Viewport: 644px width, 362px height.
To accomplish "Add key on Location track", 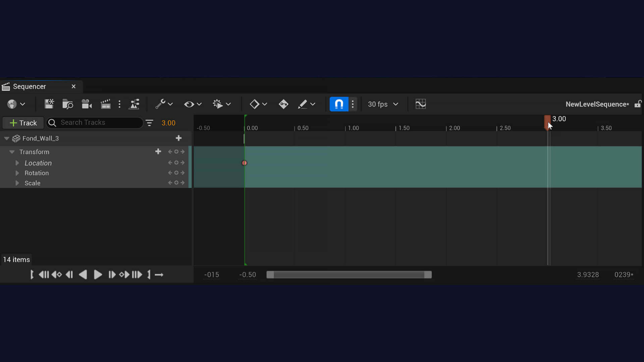I will (x=176, y=163).
